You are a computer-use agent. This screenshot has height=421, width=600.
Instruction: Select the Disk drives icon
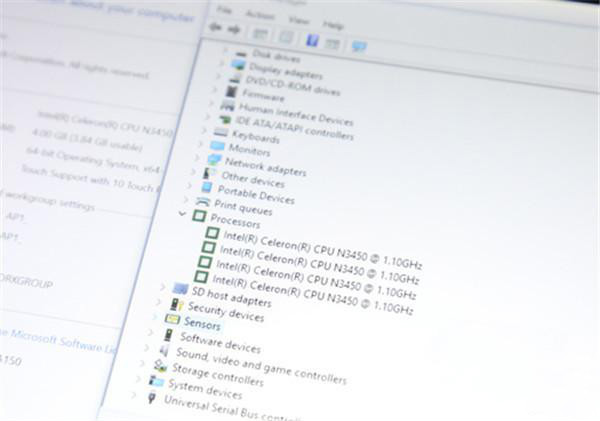point(241,53)
